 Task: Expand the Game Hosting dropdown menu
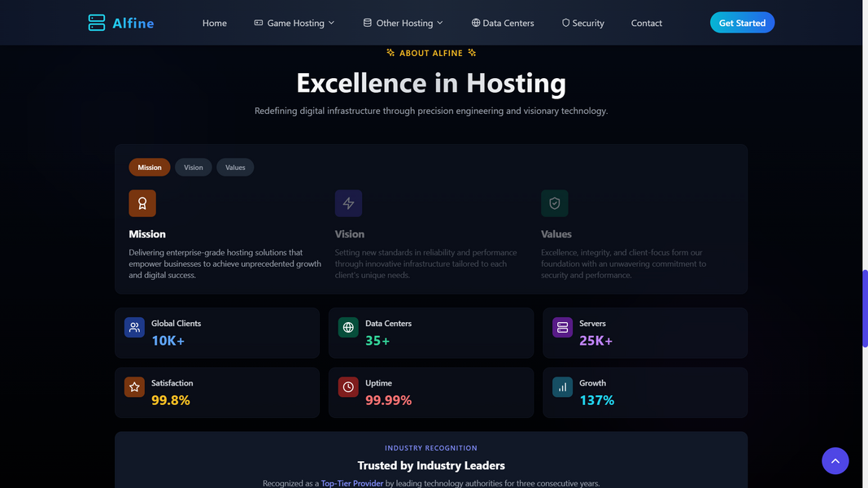(x=294, y=23)
